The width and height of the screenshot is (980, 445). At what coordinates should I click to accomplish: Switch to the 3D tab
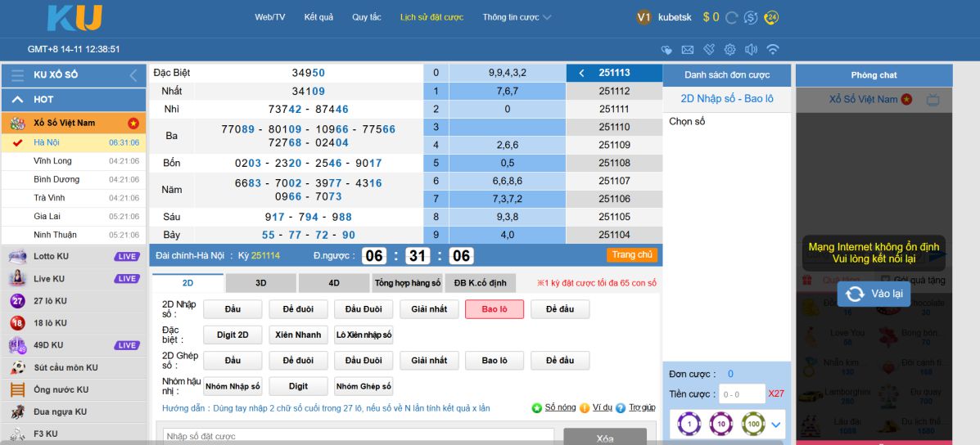tap(260, 283)
